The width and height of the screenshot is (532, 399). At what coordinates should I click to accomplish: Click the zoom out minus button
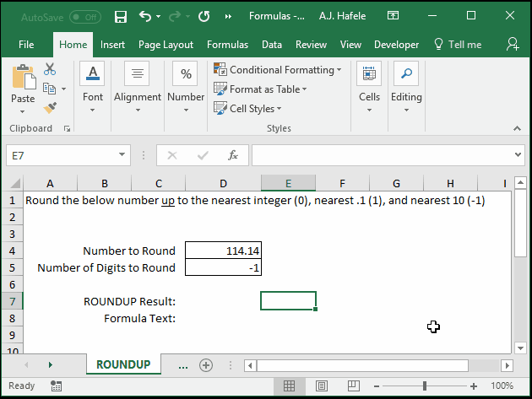(377, 386)
